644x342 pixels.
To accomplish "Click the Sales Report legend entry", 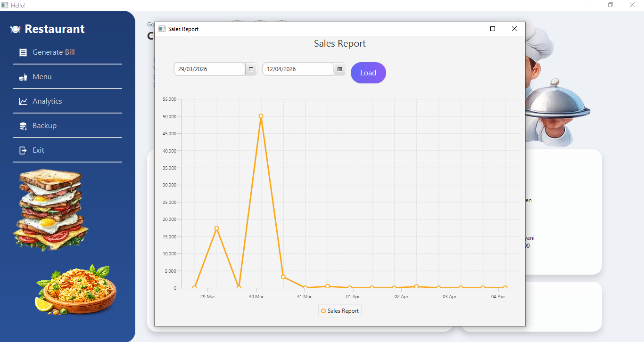I will click(340, 311).
